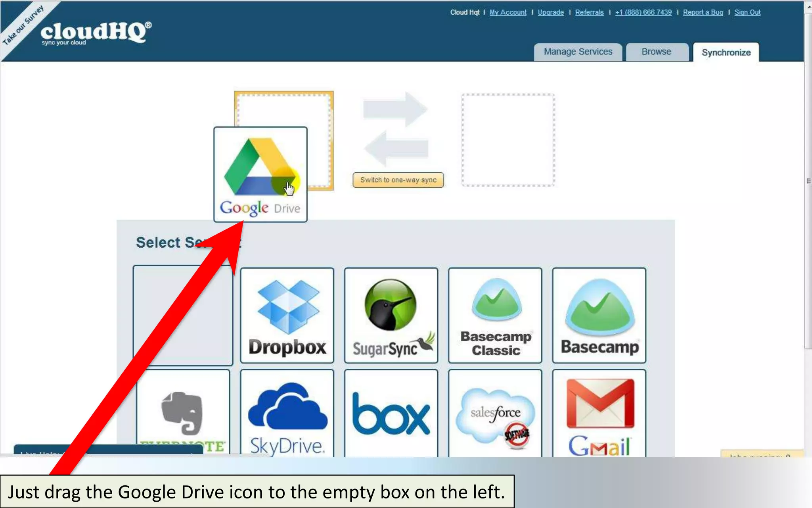This screenshot has height=508, width=812.
Task: Choose the Evernote service icon
Action: [x=183, y=413]
